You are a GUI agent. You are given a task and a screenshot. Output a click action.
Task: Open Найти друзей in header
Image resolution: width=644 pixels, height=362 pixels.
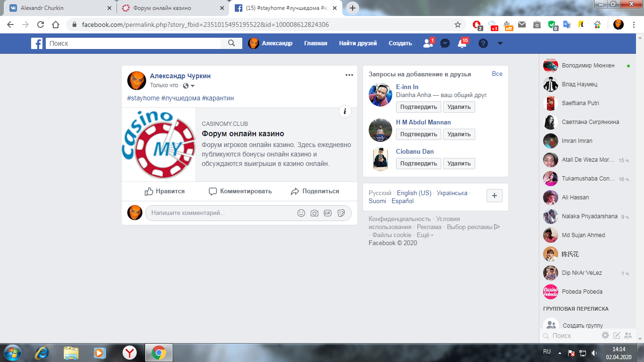click(358, 43)
